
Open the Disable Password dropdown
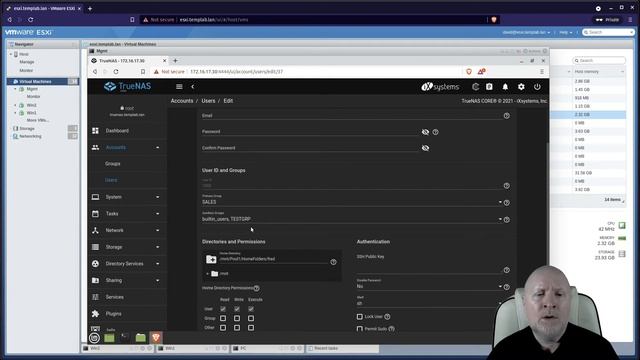click(429, 286)
